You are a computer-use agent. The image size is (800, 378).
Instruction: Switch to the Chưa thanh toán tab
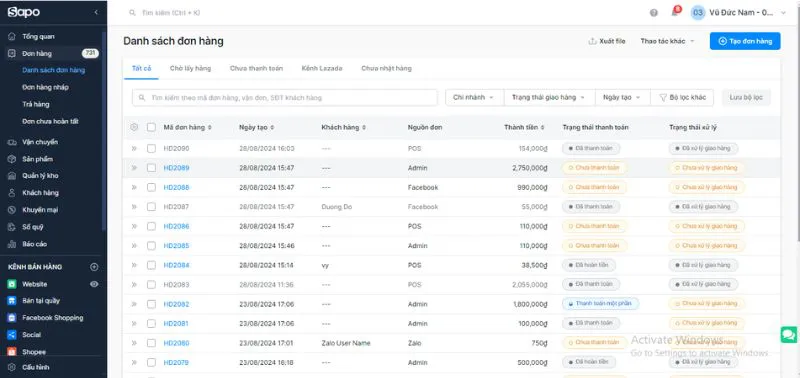click(x=256, y=68)
